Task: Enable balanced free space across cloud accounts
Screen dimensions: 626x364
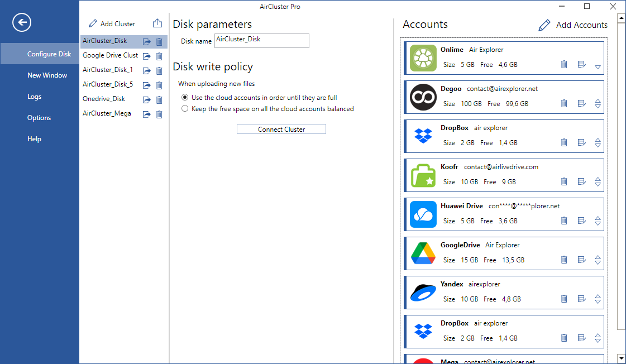Action: 184,108
